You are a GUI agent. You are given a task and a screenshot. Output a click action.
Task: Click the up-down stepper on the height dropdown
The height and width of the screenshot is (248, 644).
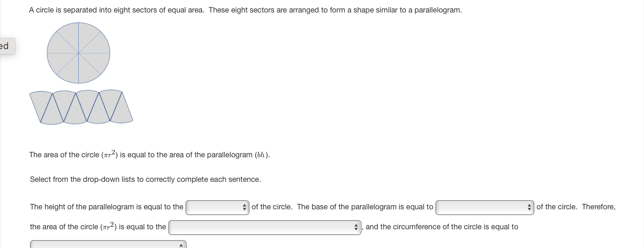(x=245, y=207)
